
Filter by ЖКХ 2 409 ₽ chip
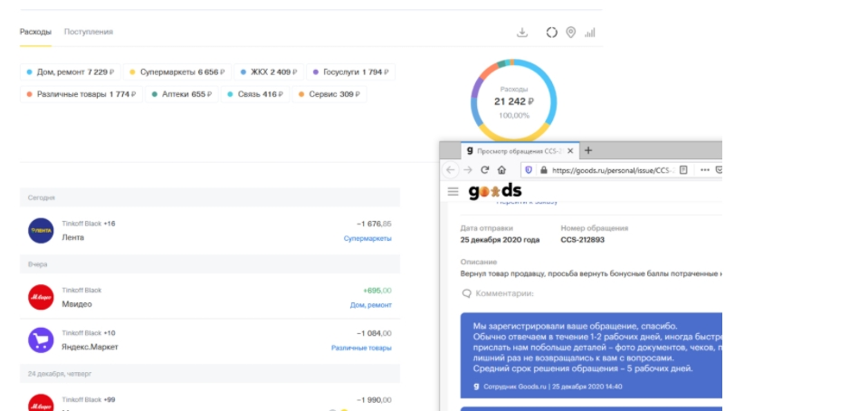click(269, 72)
